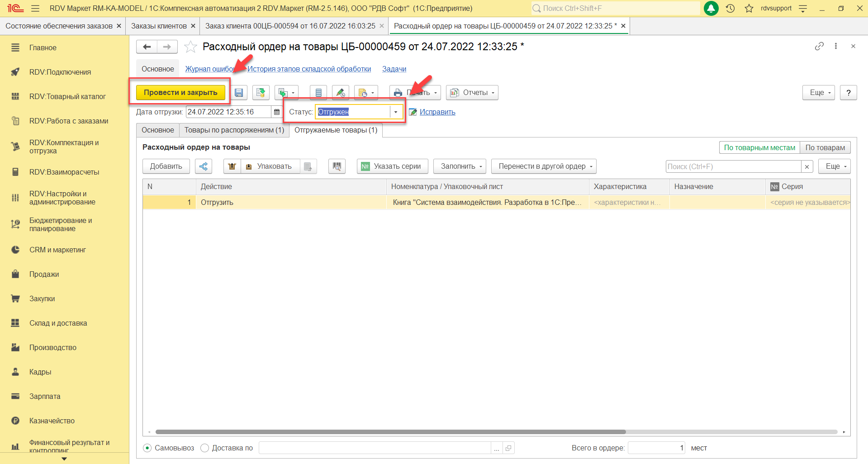868x464 pixels.
Task: Click the Продажи sidebar icon
Action: 15,274
